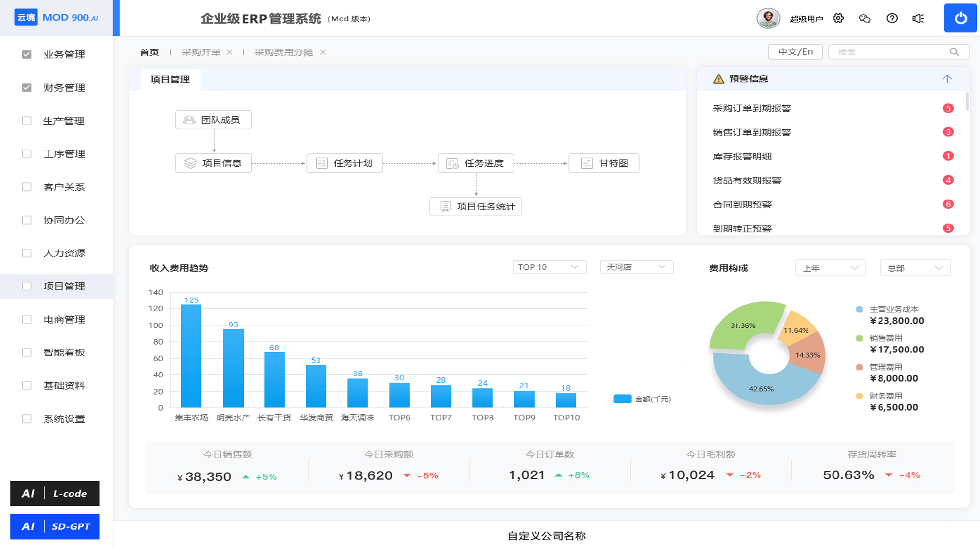Open the WeChat chat icon
Viewport: 980px width, 549px height.
click(x=865, y=18)
